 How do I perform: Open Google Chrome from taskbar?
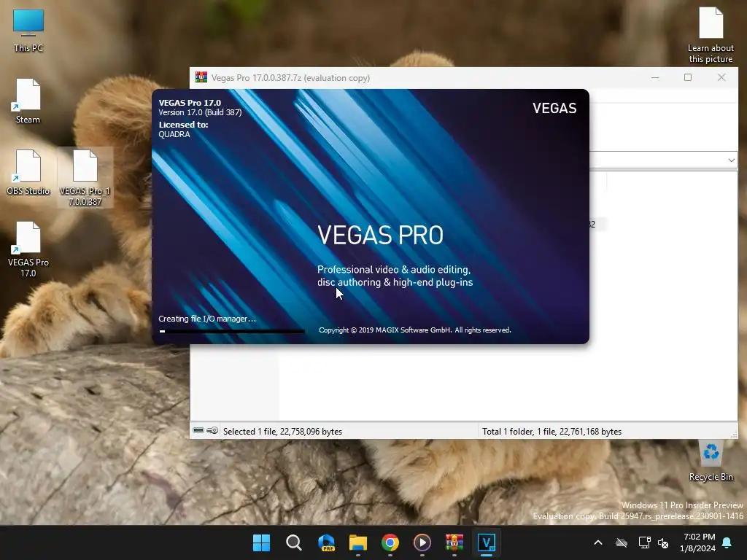[390, 542]
